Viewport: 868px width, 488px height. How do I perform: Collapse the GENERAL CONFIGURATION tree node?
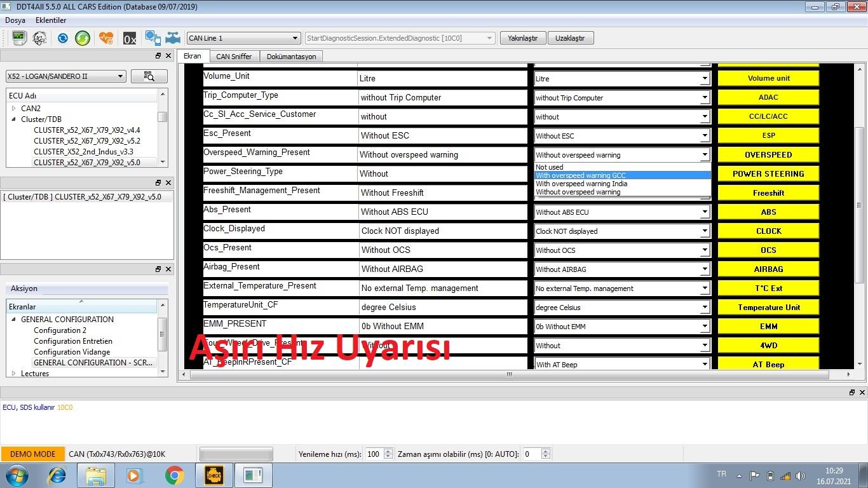[x=13, y=320]
